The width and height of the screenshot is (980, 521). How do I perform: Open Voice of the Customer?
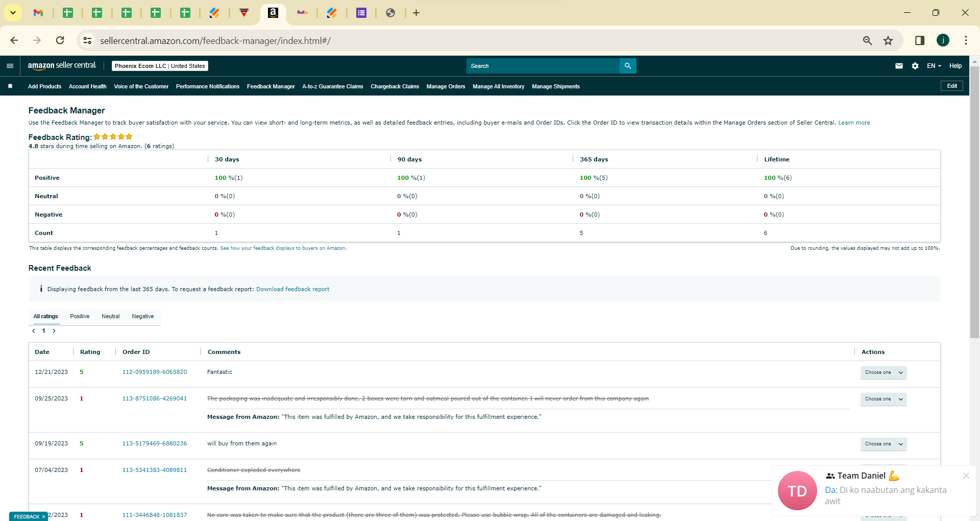tap(141, 87)
